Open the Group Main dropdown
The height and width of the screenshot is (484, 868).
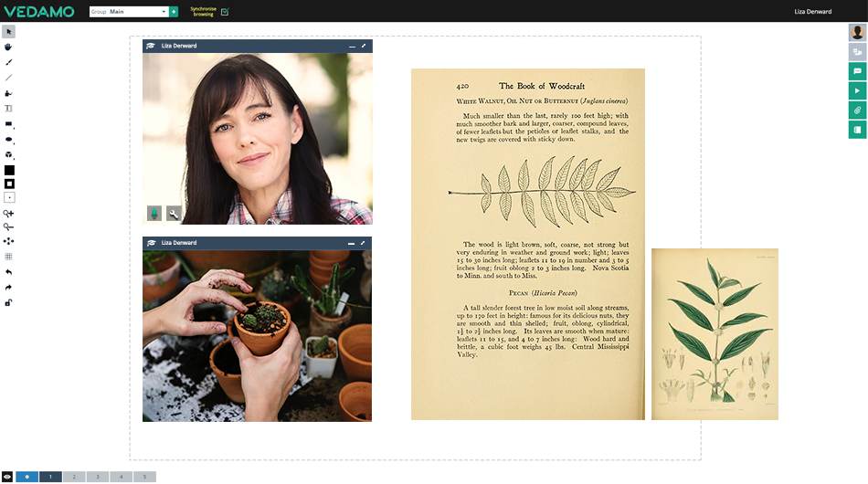point(129,12)
